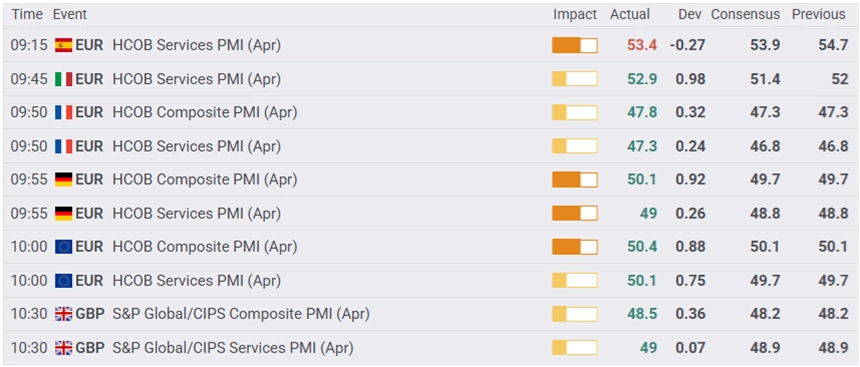Screen dimensions: 860x367
Task: Click the Impact column header
Action: 575,14
